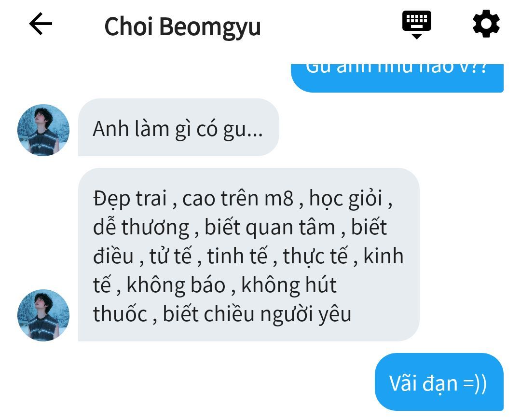Click the word 'kinh' ending the third line
The width and height of the screenshot is (521, 420).
(384, 257)
